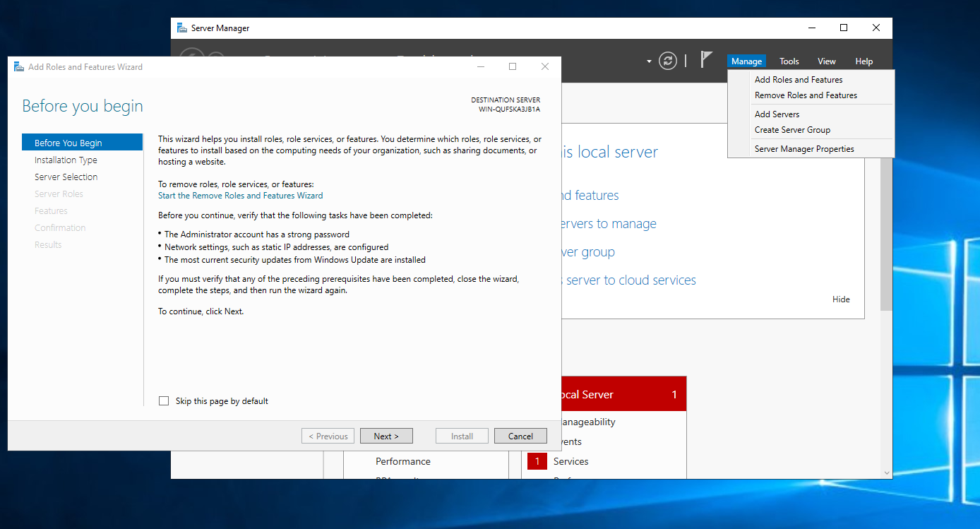This screenshot has width=980, height=529.
Task: Click the WIN-QUFSKA3JB1A destination server name
Action: pyautogui.click(x=509, y=109)
